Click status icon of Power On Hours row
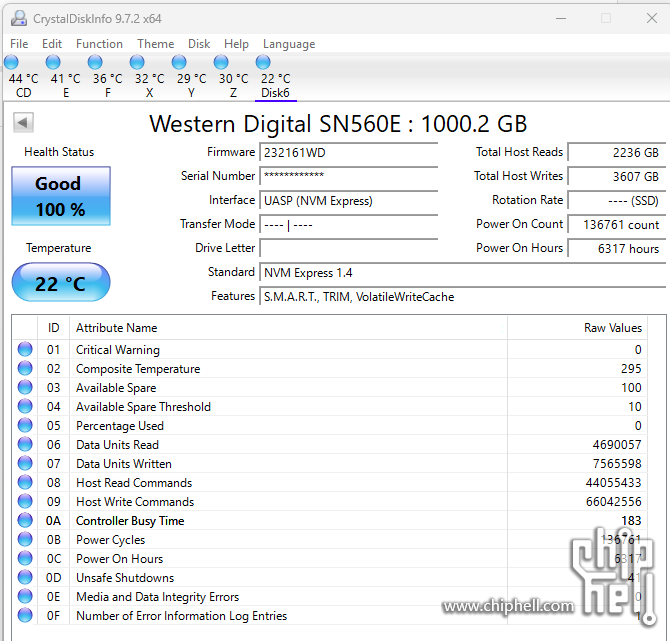 (x=25, y=558)
